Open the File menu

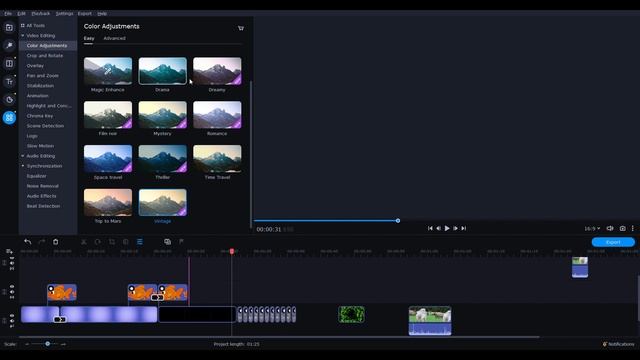click(x=8, y=13)
